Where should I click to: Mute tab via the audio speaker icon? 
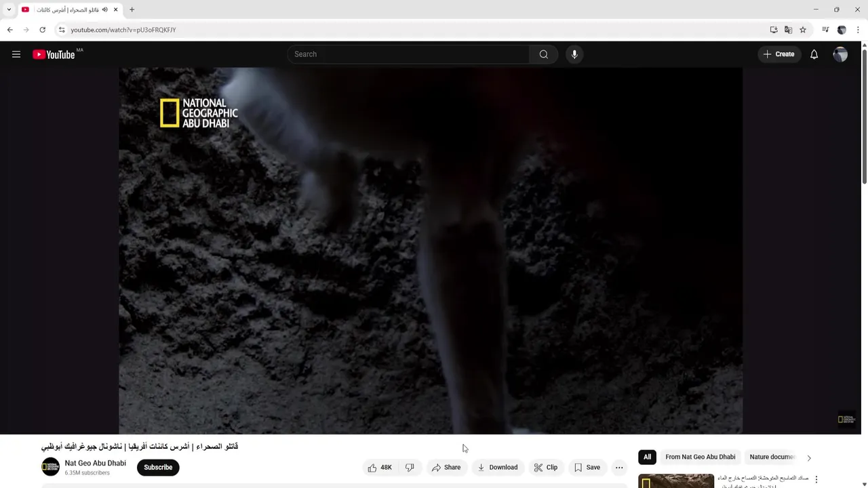(104, 9)
